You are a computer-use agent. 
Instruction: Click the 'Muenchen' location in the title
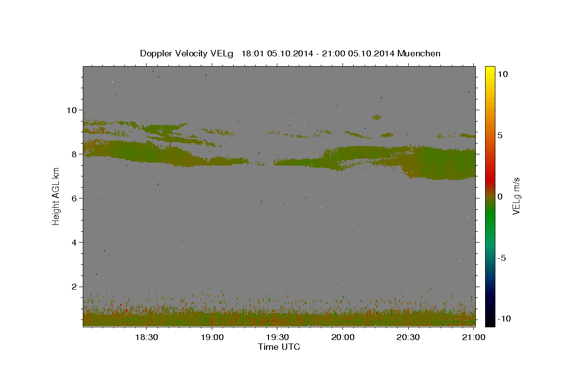pyautogui.click(x=419, y=53)
